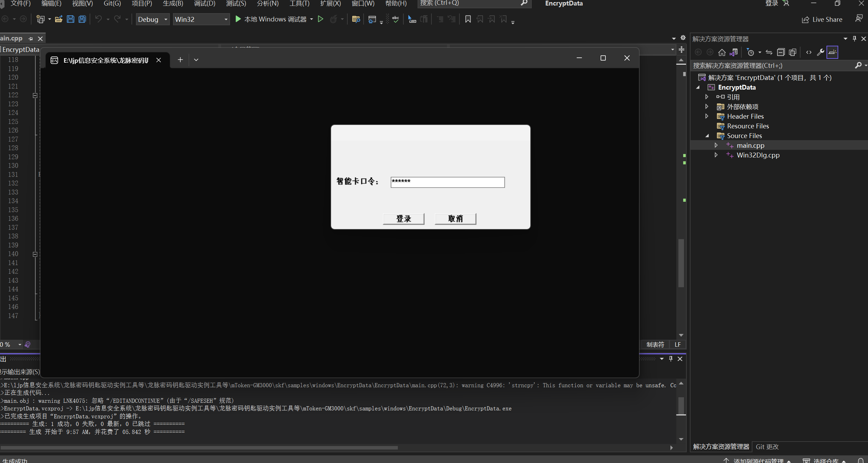Click the bookmark toggle icon in toolbar
Viewport: 868px width, 463px height.
pyautogui.click(x=468, y=19)
